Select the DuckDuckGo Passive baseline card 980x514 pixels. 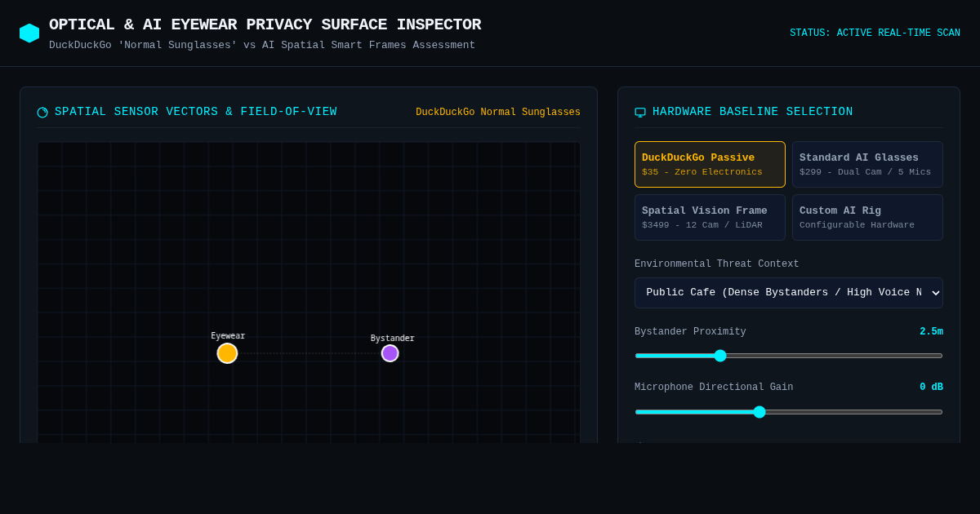click(710, 165)
